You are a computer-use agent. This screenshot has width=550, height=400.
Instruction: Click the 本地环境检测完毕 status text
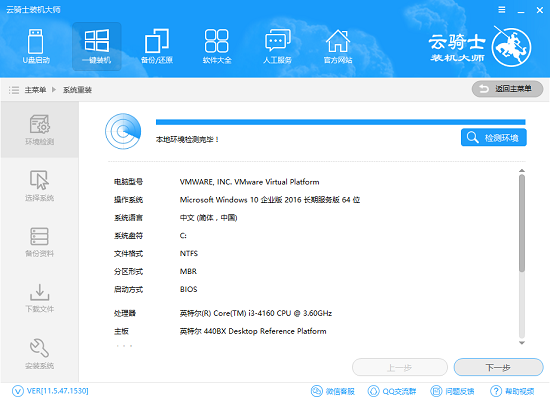(187, 139)
